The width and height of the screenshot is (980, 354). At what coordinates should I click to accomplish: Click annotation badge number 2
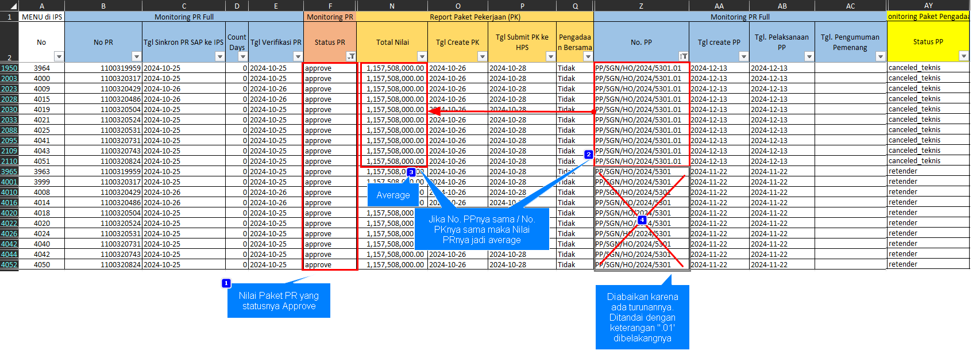pyautogui.click(x=588, y=155)
